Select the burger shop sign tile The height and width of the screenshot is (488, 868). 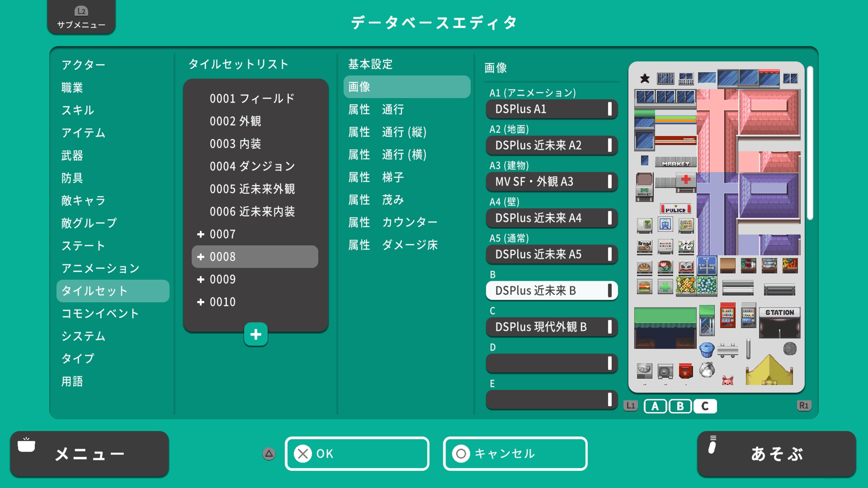click(644, 287)
